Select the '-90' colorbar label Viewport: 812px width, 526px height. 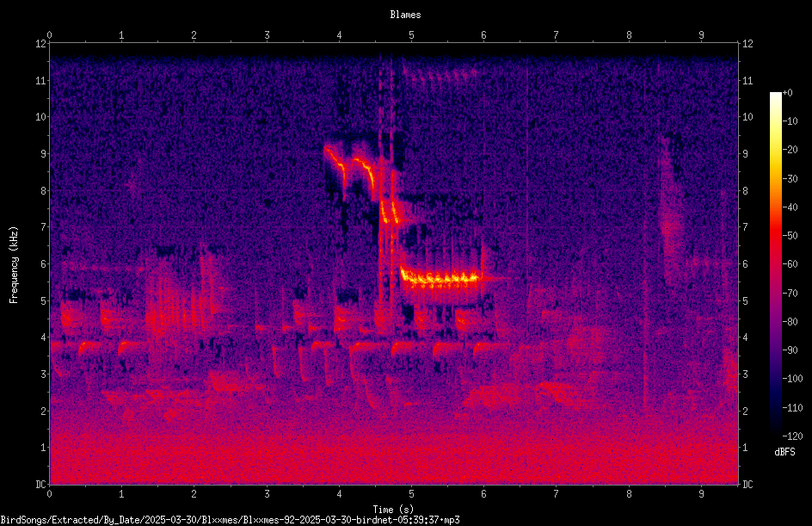[790, 350]
